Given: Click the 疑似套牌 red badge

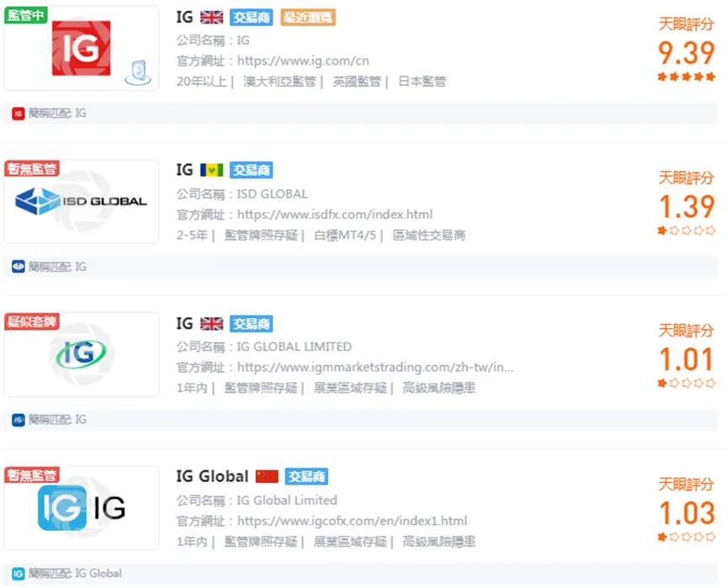Looking at the screenshot, I should pyautogui.click(x=32, y=321).
